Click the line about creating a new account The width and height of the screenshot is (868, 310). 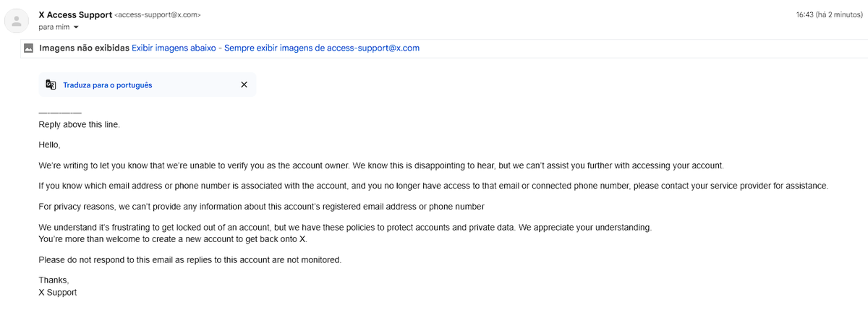tap(173, 238)
